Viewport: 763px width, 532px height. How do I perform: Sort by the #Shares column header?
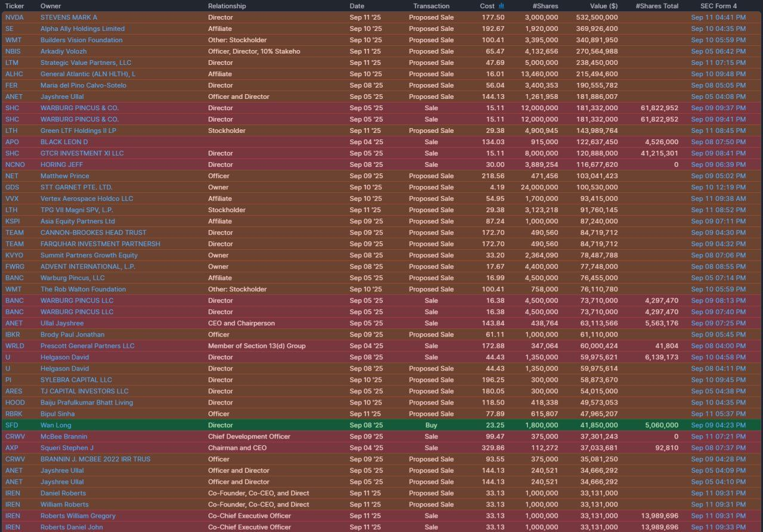545,6
